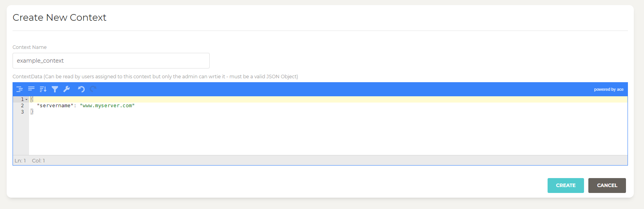The image size is (644, 209).
Task: Click empty editor area below JSON
Action: coord(328,135)
